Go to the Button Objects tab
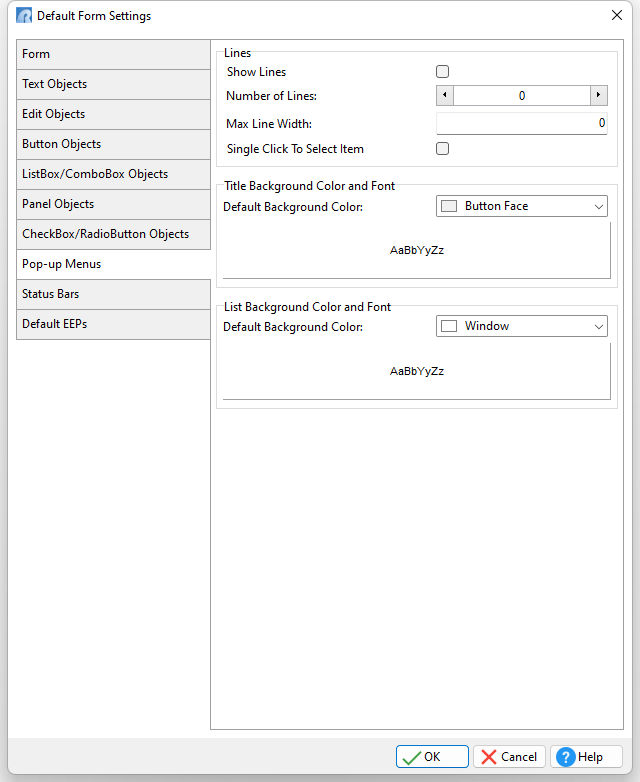 click(x=113, y=144)
